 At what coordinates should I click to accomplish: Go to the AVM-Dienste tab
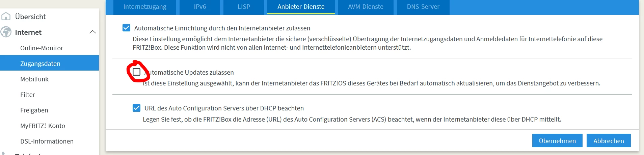366,7
